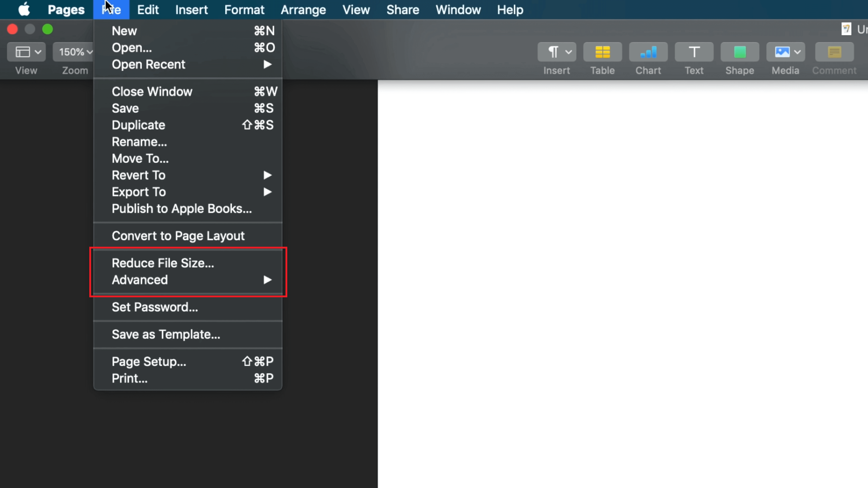Select Export To menu item
868x488 pixels.
[x=139, y=191]
